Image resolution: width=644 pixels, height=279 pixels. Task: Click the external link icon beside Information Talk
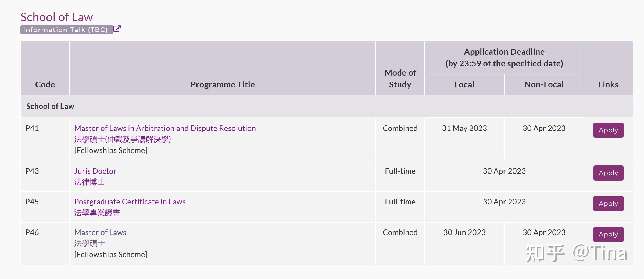[x=117, y=29]
